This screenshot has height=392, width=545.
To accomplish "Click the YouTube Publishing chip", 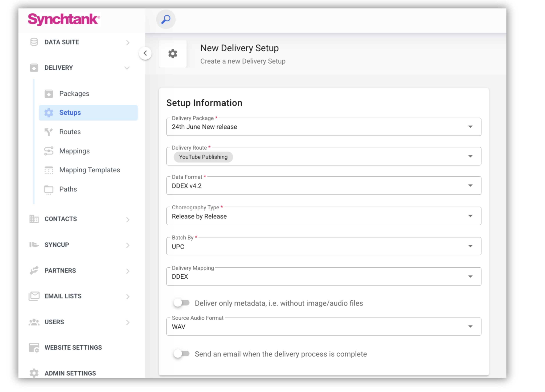I will pyautogui.click(x=203, y=157).
